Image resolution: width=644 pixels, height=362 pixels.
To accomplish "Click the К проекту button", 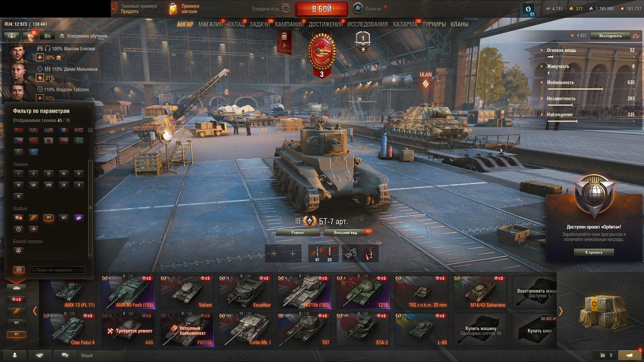I will coord(594,252).
